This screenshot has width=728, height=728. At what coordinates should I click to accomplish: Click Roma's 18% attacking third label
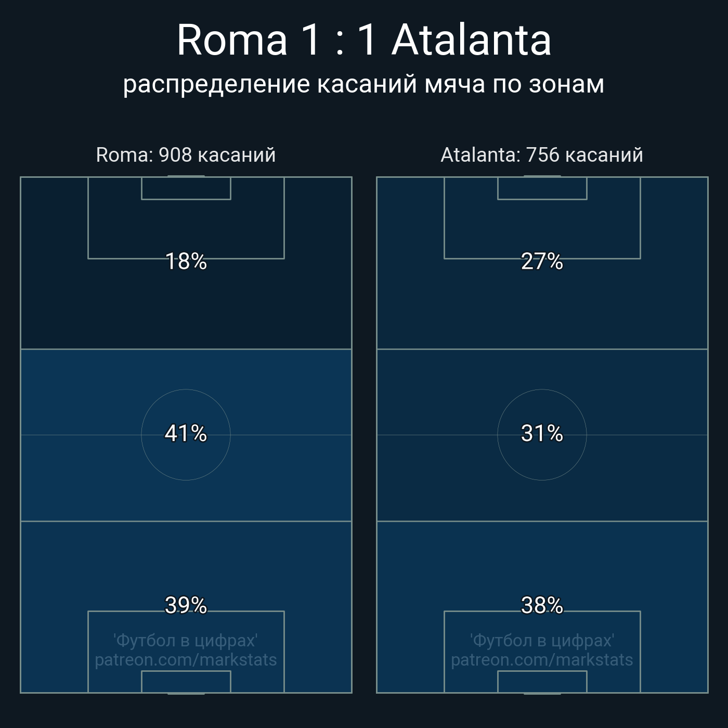[186, 261]
